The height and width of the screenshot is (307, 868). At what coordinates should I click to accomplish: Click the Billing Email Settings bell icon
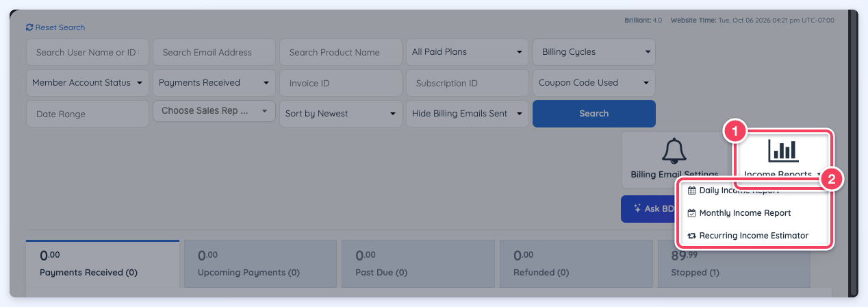(x=674, y=150)
